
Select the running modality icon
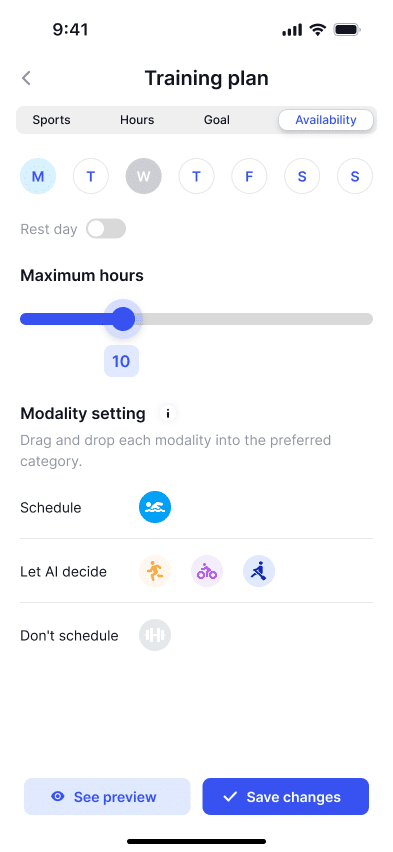[x=155, y=572]
